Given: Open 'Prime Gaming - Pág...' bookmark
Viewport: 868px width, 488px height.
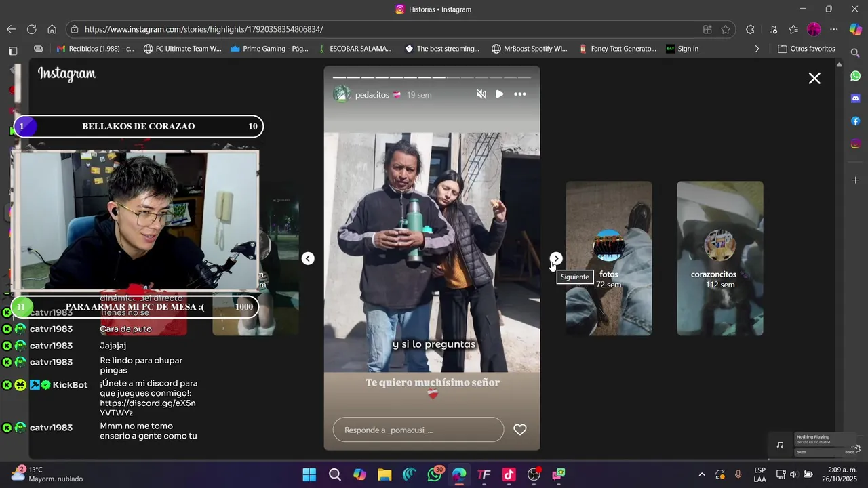Looking at the screenshot, I should point(269,49).
